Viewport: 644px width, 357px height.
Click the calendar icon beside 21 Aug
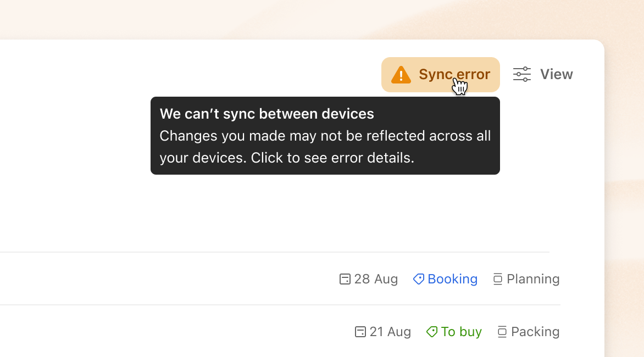tap(360, 331)
